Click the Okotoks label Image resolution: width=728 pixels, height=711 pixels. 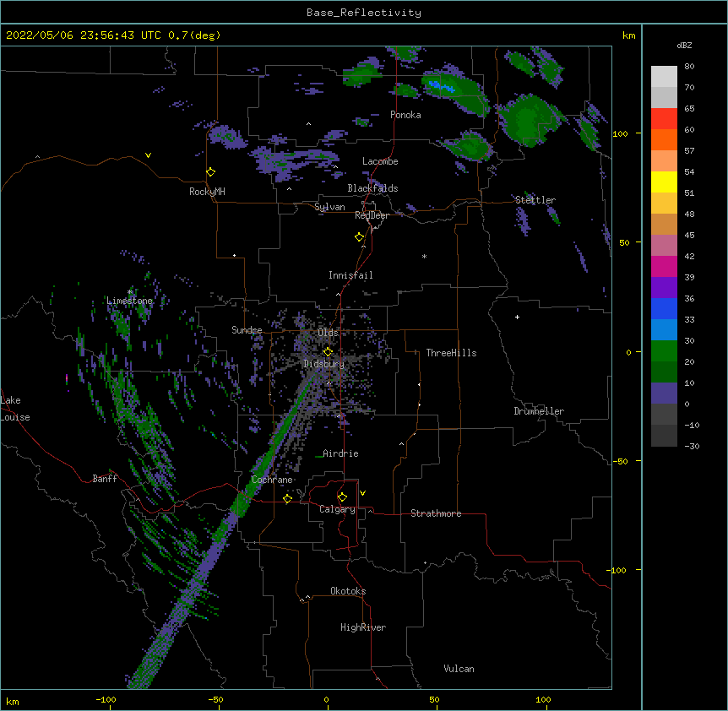tap(348, 591)
